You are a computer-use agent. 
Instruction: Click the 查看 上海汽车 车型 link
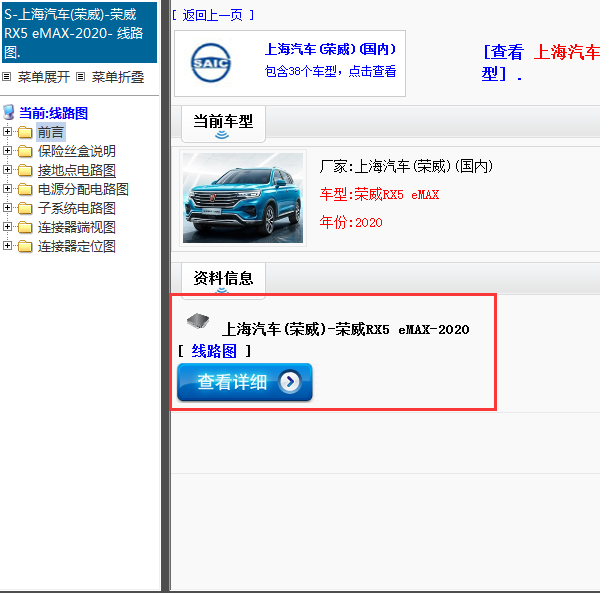[x=540, y=62]
